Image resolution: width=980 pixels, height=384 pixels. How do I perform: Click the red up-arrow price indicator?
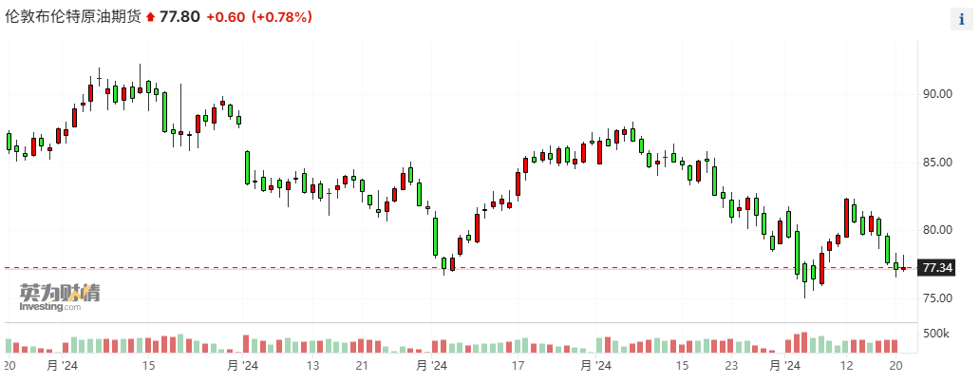[x=149, y=18]
